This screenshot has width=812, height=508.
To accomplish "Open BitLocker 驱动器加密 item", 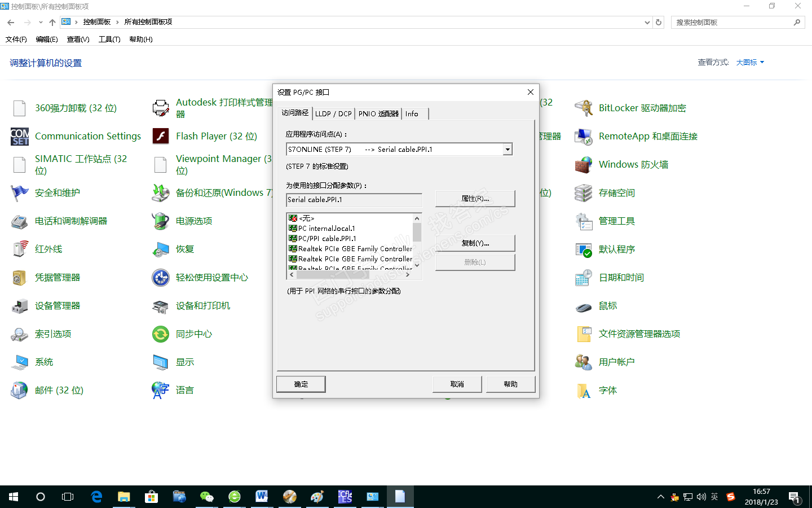I will [x=630, y=108].
